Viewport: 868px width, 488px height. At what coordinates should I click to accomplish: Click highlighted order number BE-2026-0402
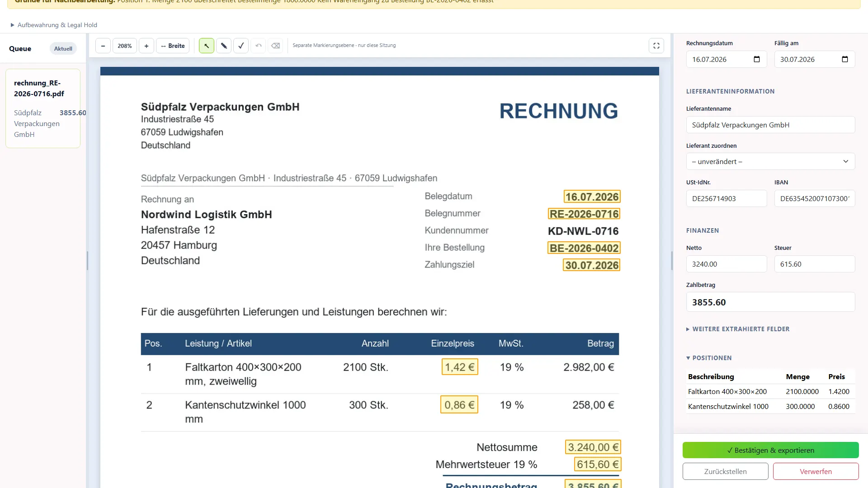click(x=584, y=248)
